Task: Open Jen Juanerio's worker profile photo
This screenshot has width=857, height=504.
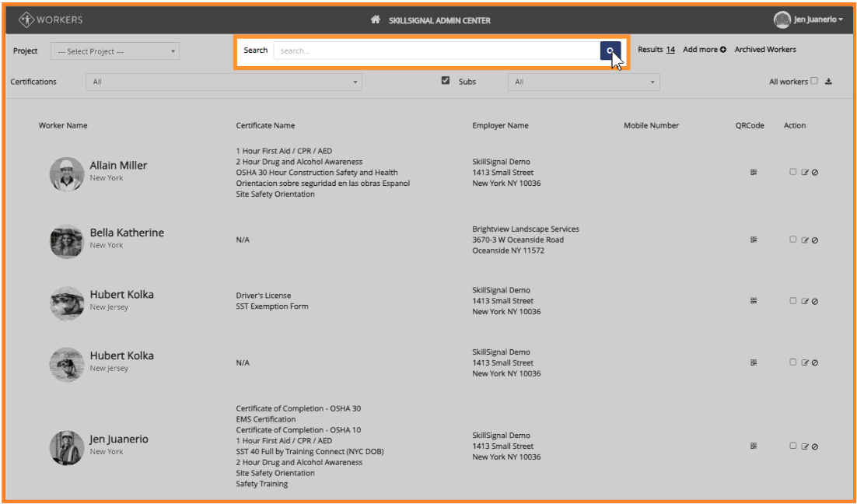Action: 67,448
